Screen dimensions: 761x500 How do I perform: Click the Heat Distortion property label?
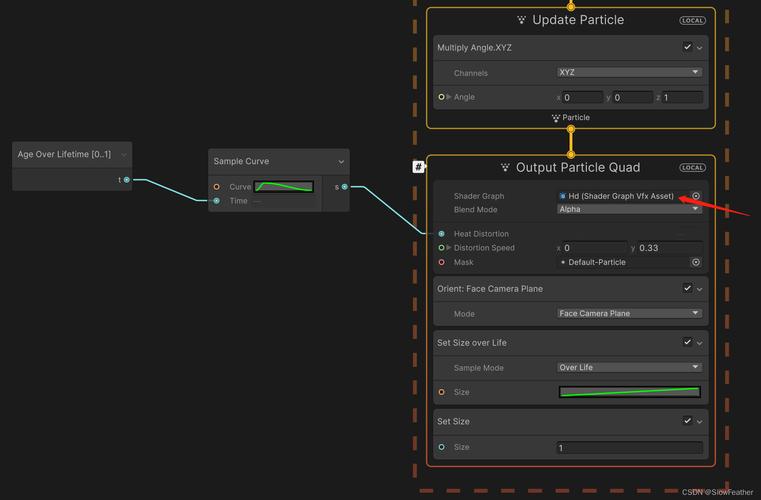[x=481, y=234]
